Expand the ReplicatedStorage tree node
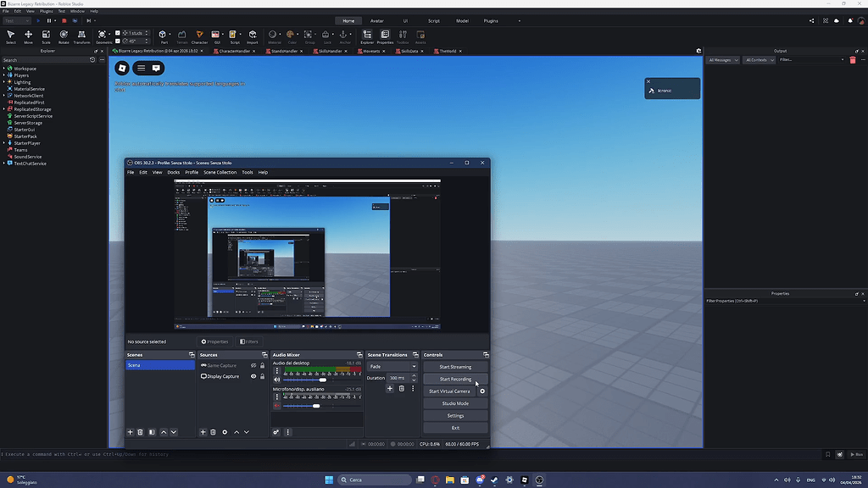Viewport: 868px width, 488px height. (x=4, y=109)
